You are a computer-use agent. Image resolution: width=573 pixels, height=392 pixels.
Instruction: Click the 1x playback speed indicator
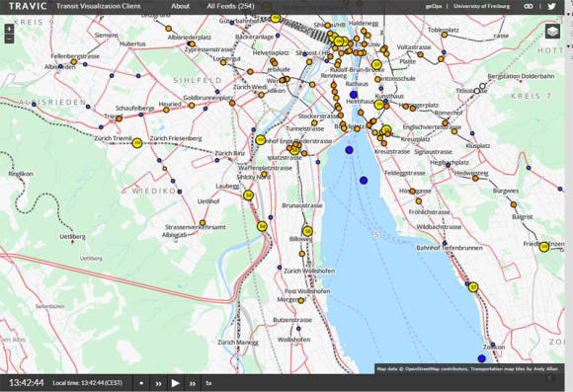point(208,383)
